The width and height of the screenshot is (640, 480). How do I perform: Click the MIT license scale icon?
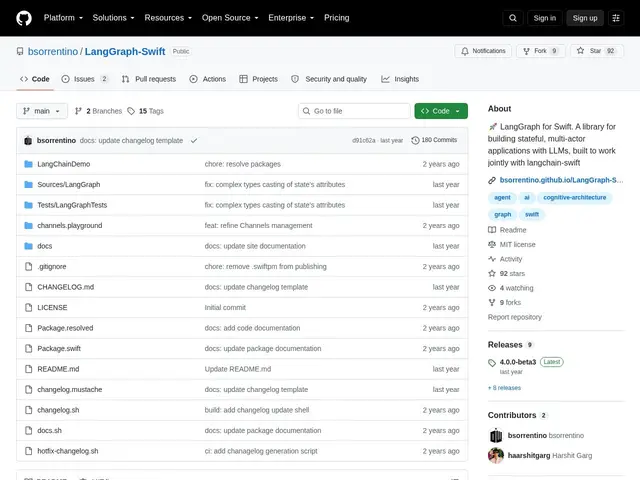pyautogui.click(x=492, y=244)
